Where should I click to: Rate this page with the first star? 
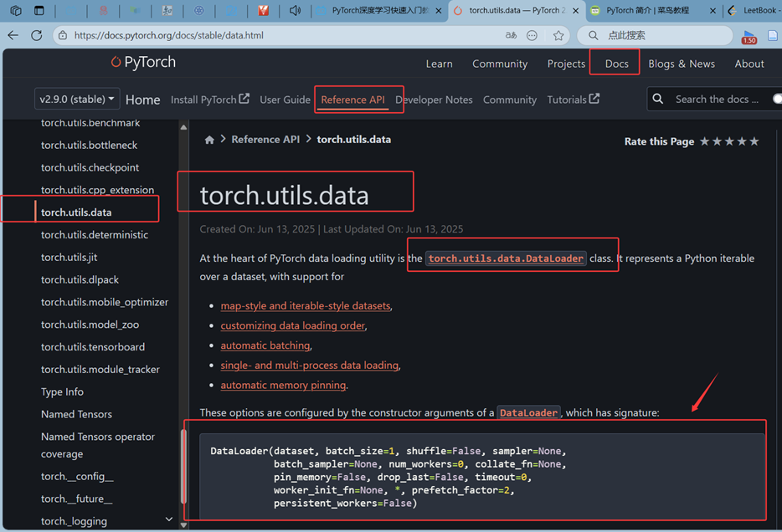tap(705, 141)
